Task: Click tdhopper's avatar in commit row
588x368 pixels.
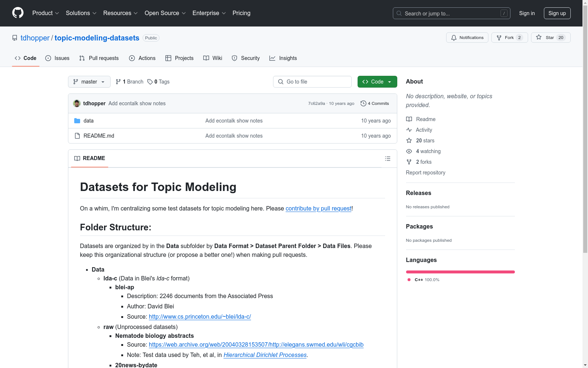Action: click(77, 103)
